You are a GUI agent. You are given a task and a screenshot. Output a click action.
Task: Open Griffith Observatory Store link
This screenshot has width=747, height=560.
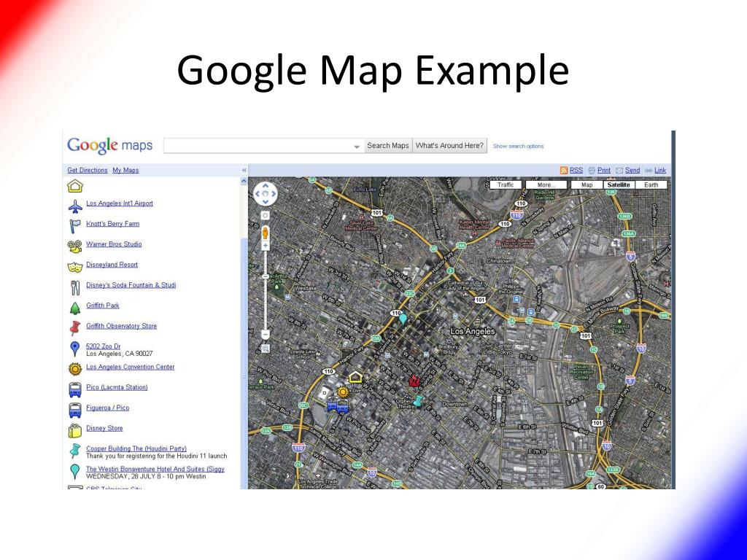[122, 326]
